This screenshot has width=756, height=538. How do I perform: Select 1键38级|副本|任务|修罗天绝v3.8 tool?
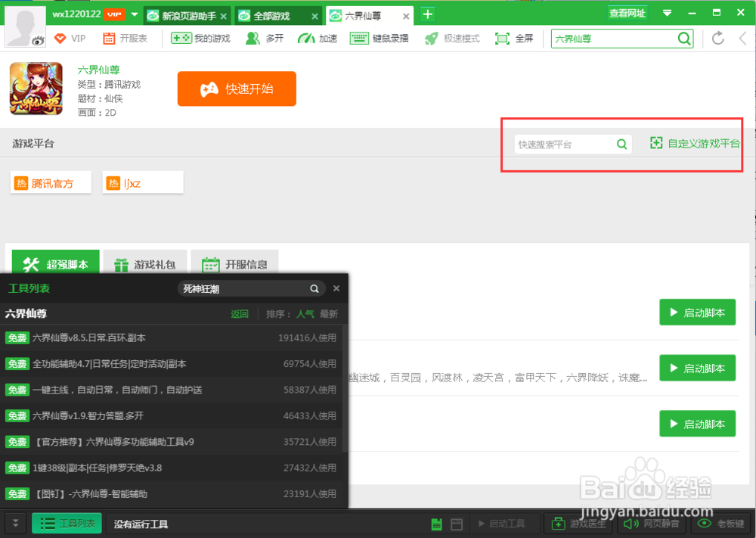click(x=171, y=468)
